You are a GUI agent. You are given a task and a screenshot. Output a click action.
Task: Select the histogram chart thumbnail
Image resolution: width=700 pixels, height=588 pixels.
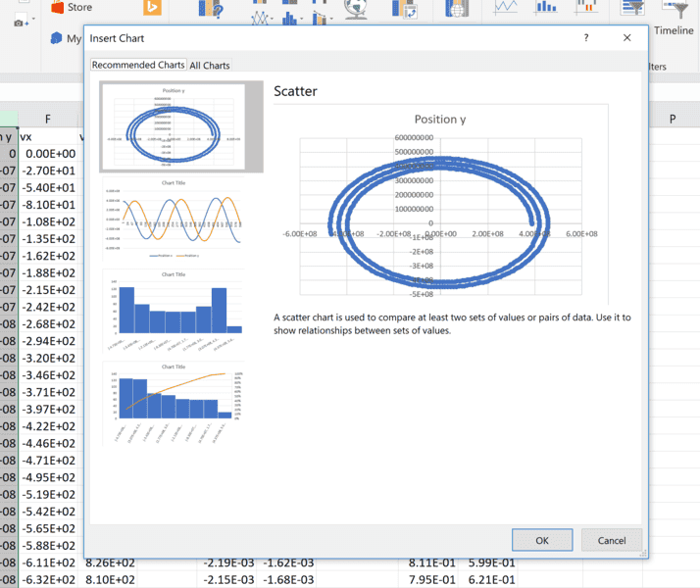tap(174, 311)
